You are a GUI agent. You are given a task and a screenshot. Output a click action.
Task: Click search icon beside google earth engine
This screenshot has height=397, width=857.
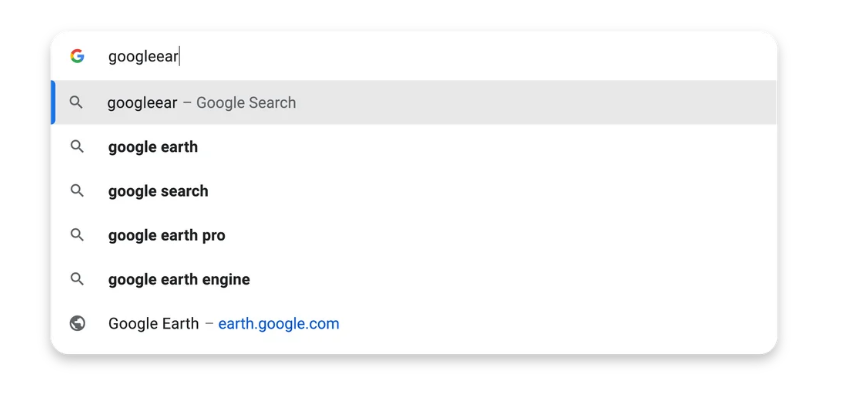click(77, 279)
